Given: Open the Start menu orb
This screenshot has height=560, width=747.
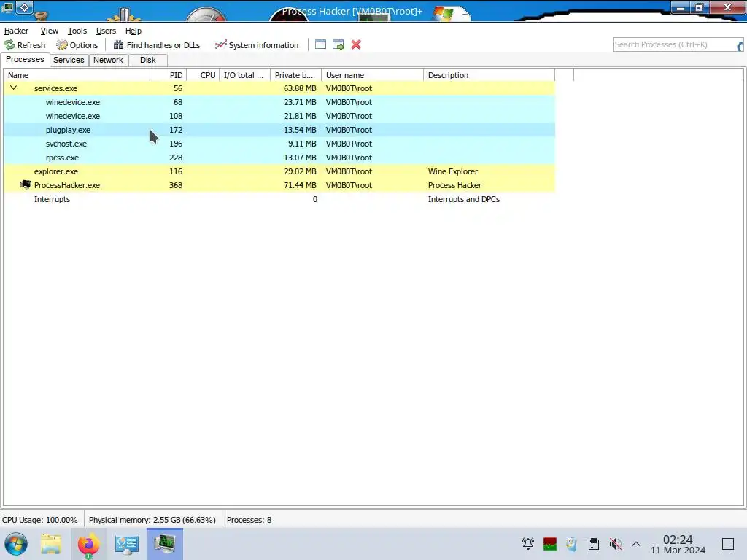Looking at the screenshot, I should (16, 544).
